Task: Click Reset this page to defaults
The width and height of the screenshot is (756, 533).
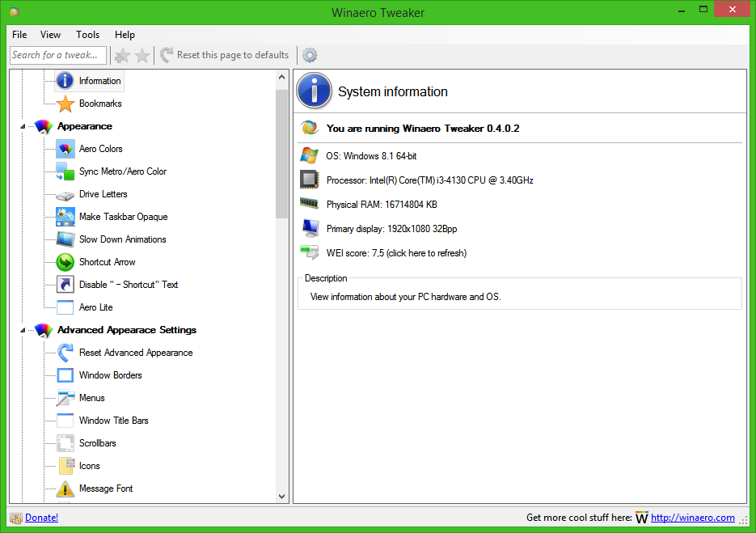Action: 225,55
